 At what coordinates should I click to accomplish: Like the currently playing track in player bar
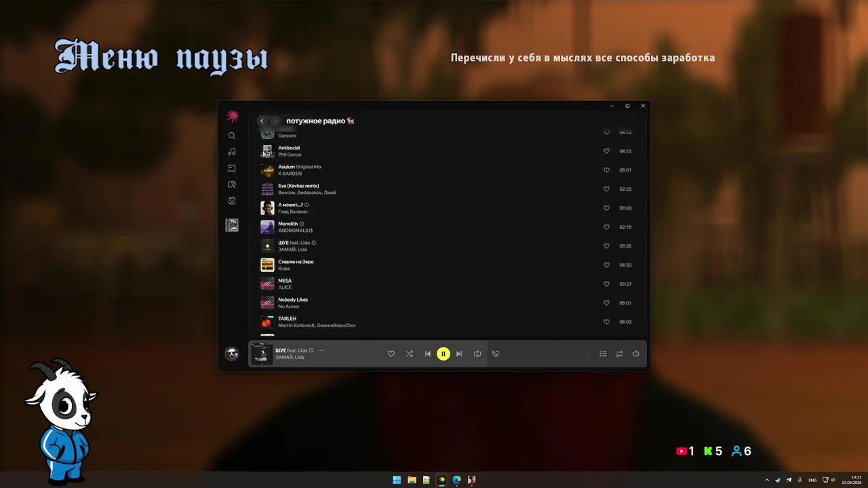click(x=391, y=354)
